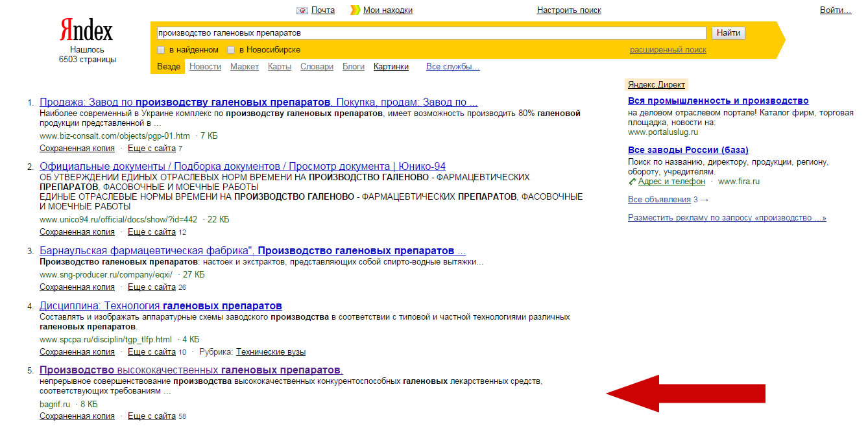Enable the "в найденном" checkbox
The height and width of the screenshot is (426, 868).
pyautogui.click(x=161, y=50)
